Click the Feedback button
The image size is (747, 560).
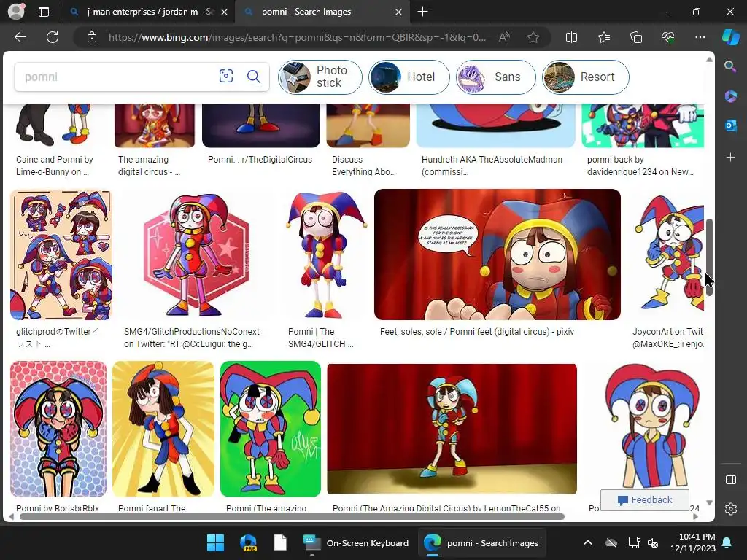coord(645,500)
